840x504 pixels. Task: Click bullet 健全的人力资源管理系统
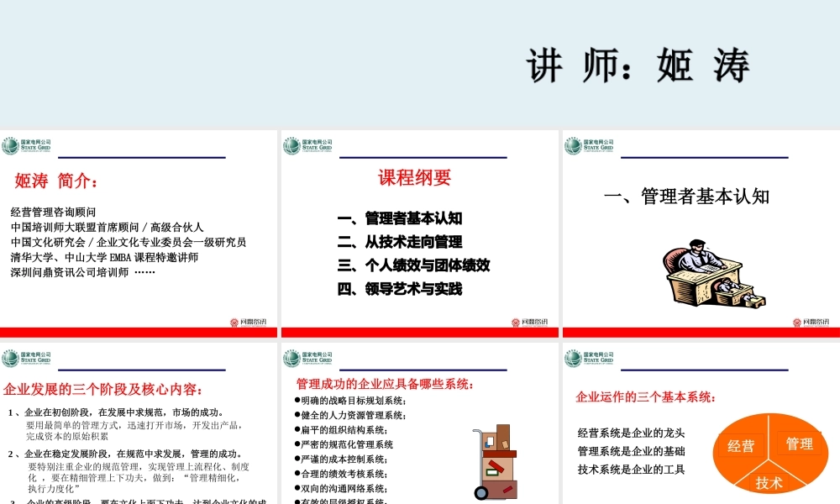[x=350, y=415]
